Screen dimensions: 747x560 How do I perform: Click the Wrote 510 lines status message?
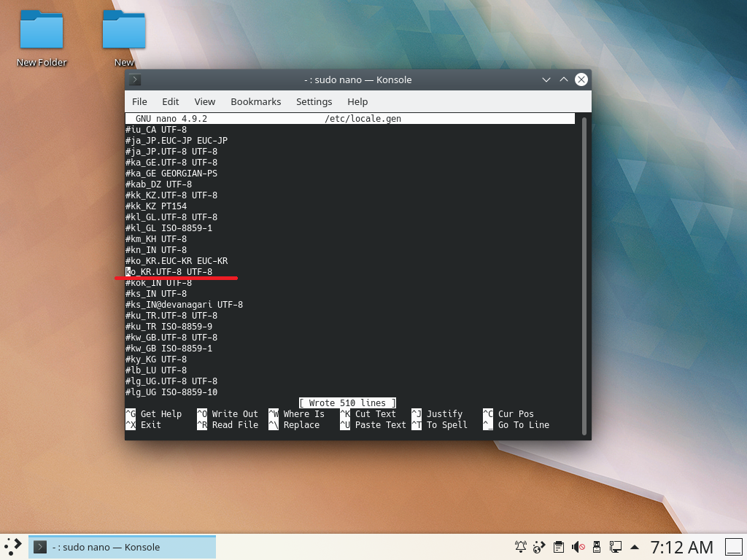tap(347, 402)
